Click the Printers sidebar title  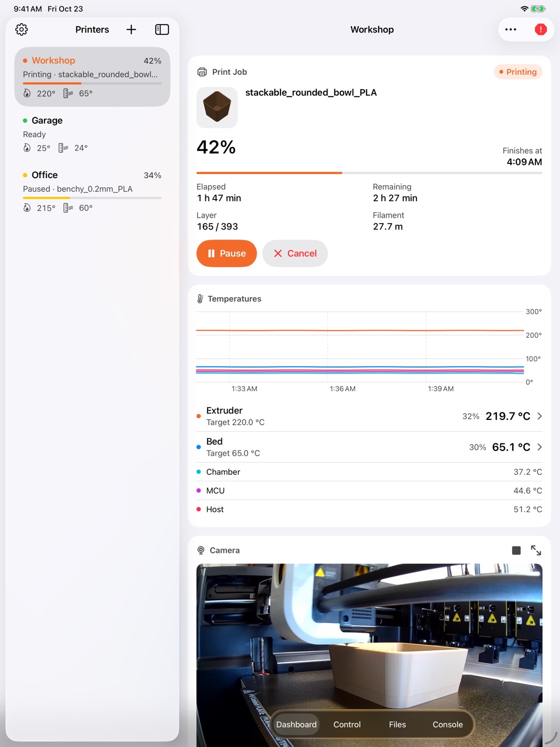(x=92, y=29)
